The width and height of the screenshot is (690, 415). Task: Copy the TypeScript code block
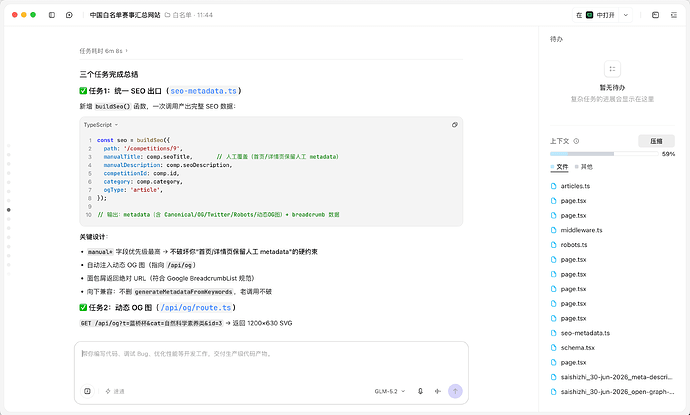click(455, 125)
